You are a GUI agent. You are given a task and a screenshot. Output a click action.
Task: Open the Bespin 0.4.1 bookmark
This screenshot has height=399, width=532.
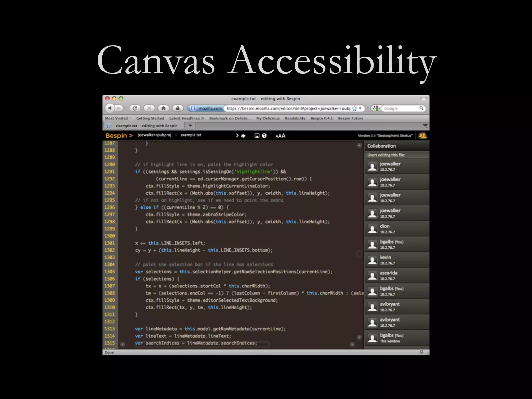[322, 118]
